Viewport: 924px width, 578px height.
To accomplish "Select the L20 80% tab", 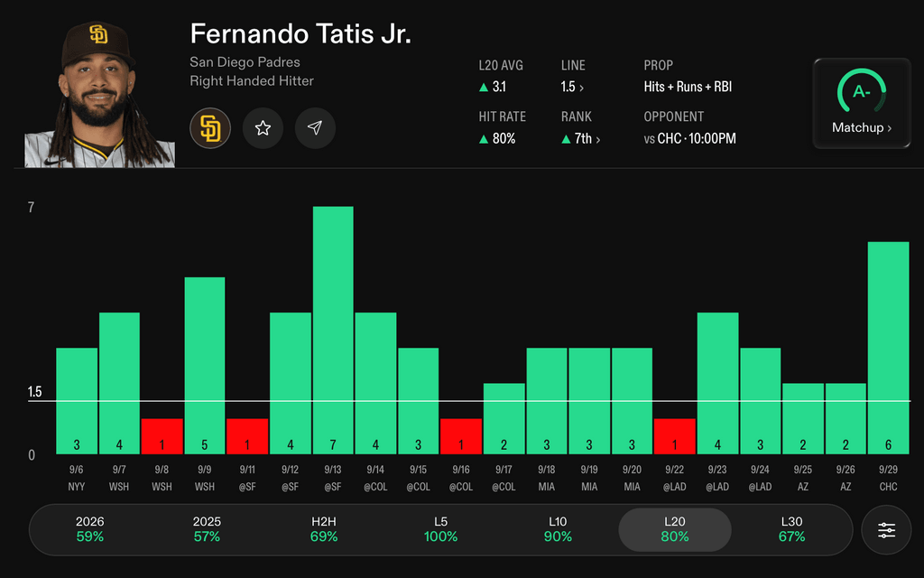I will [675, 529].
